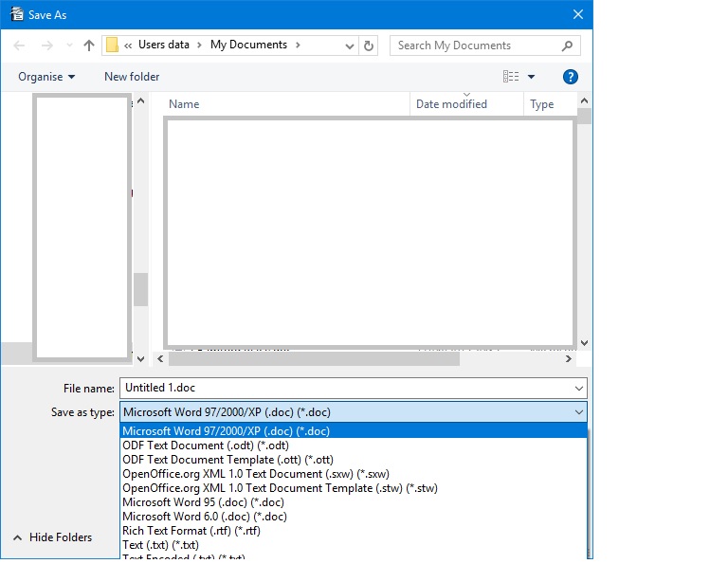Expand the address bar history dropdown
Viewport: 728px width, 582px height.
pos(349,45)
